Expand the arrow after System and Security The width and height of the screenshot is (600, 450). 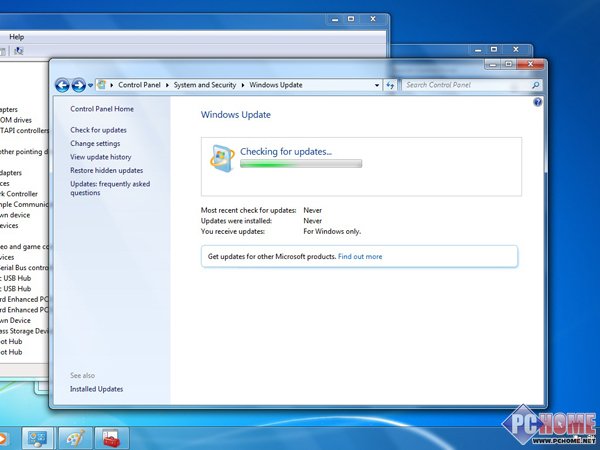coord(243,85)
